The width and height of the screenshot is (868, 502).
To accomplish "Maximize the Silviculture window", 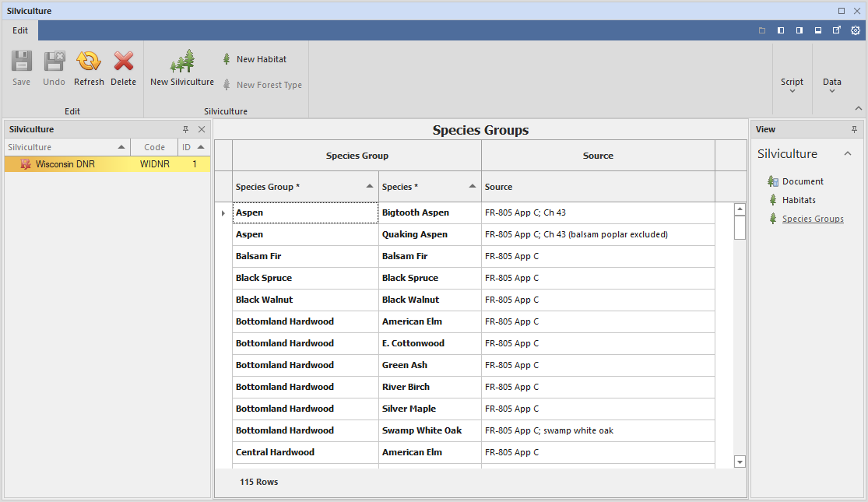I will pyautogui.click(x=842, y=11).
